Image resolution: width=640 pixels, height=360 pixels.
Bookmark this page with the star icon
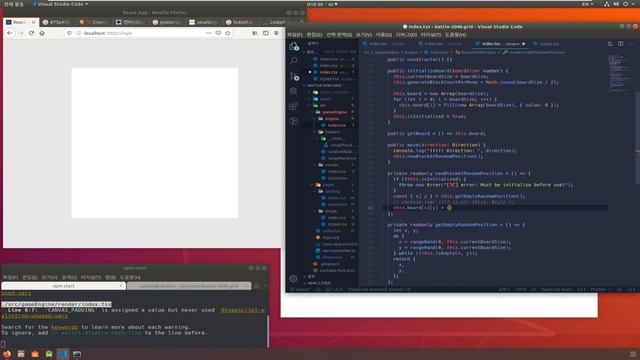pyautogui.click(x=228, y=33)
